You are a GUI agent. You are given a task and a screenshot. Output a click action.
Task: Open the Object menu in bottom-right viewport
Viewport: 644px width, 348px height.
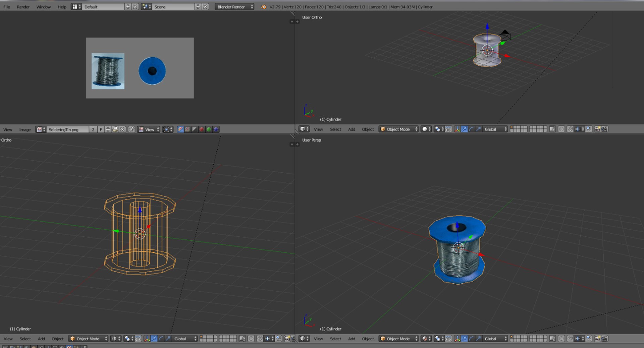[368, 339]
